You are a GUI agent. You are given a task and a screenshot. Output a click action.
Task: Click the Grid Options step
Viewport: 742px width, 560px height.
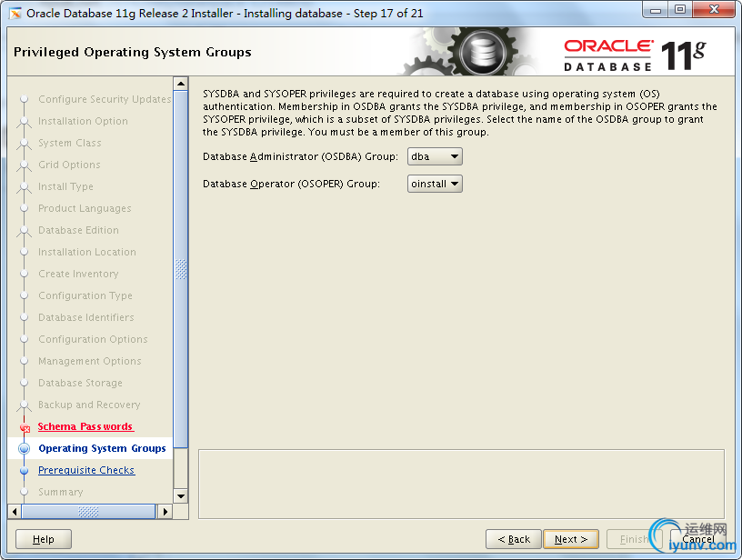(x=69, y=165)
